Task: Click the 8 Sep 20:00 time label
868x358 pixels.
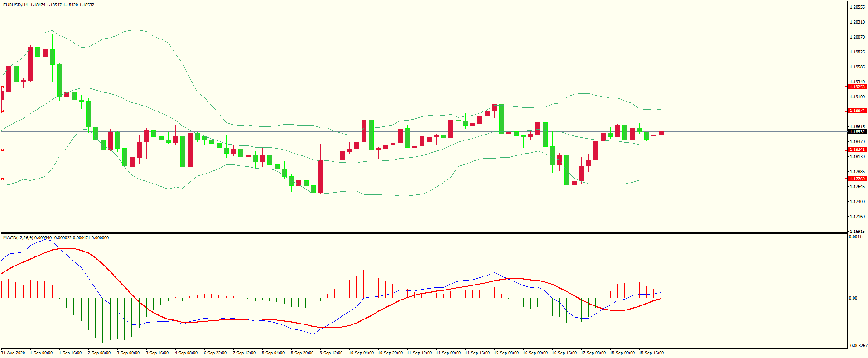Action: [302, 353]
